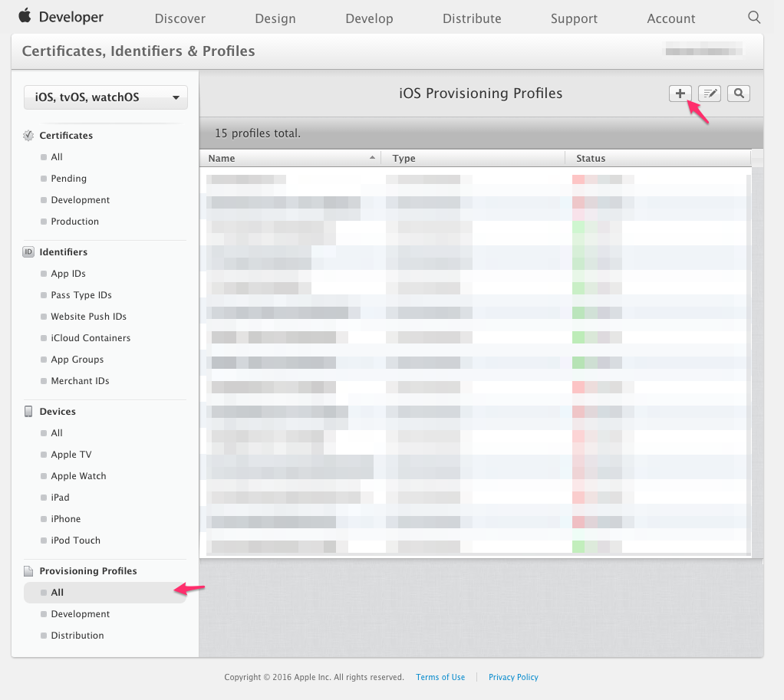784x700 pixels.
Task: Click the Certificates section icon in the sidebar
Action: [28, 135]
